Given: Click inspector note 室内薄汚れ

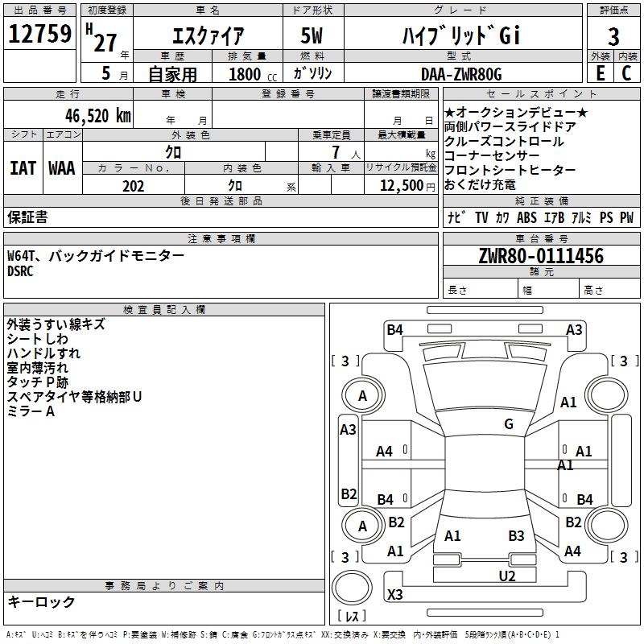Looking at the screenshot, I should [x=37, y=368].
